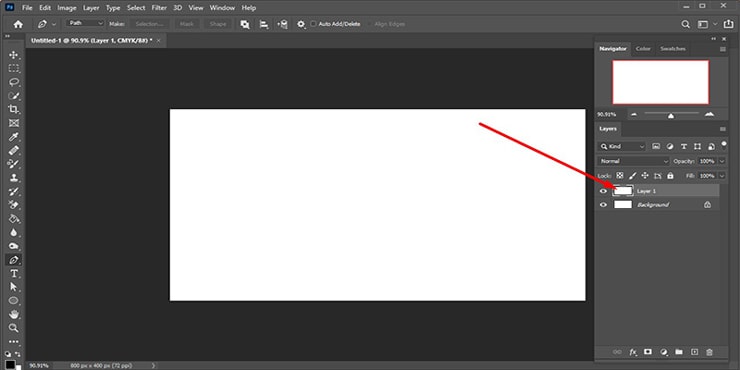Select the Horizontal Type tool

14,274
